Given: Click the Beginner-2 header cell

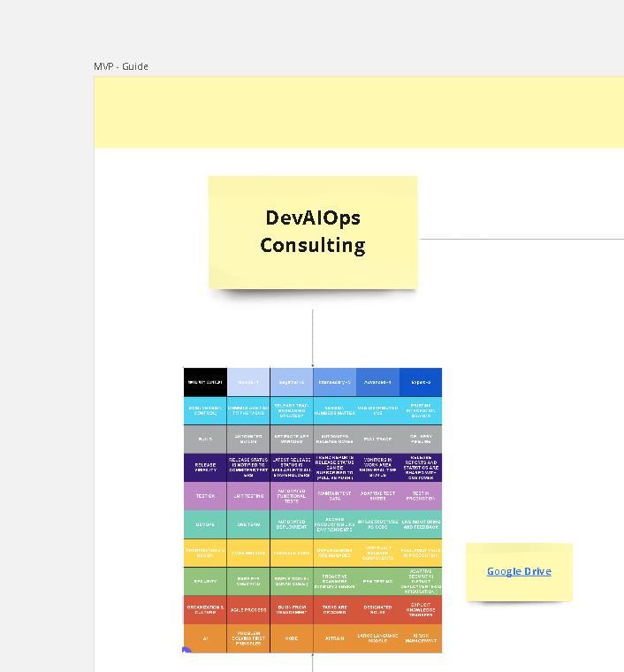Looking at the screenshot, I should pos(291,382).
